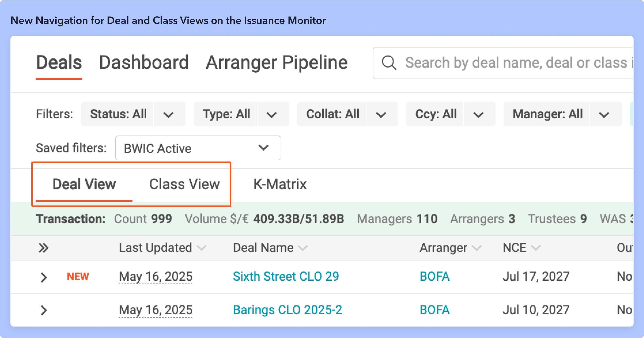
Task: Open the Sixth Street CLO 29 deal link
Action: tap(286, 277)
